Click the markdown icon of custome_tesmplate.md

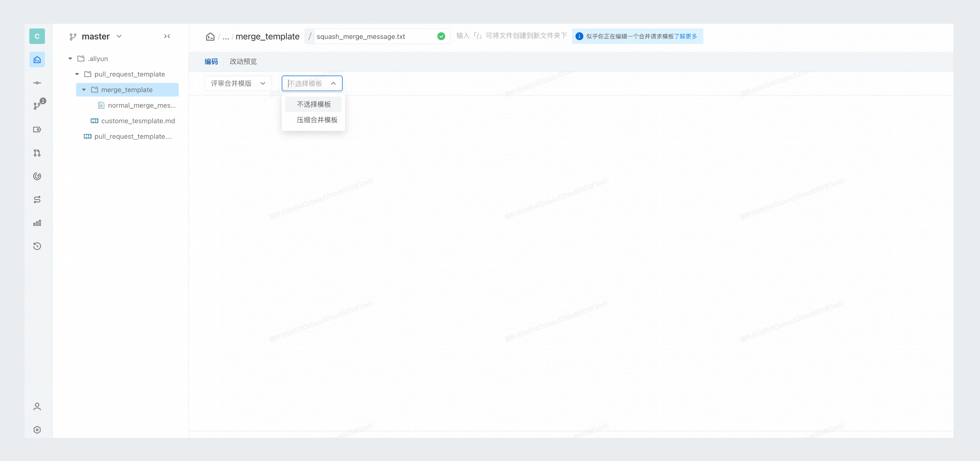point(94,121)
